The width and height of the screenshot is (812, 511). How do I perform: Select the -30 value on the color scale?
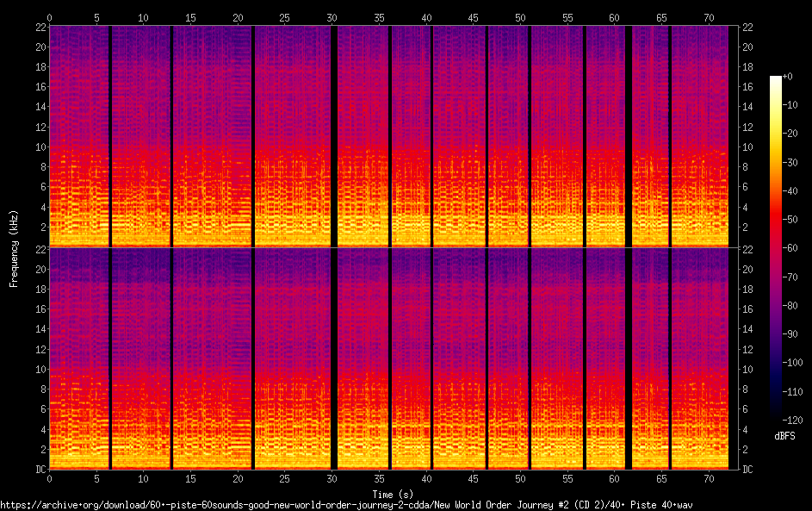[x=790, y=162]
